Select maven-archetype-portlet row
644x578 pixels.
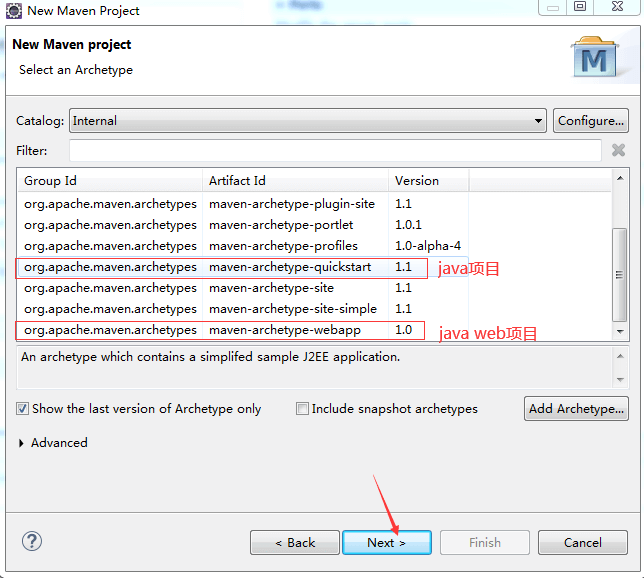(x=242, y=225)
